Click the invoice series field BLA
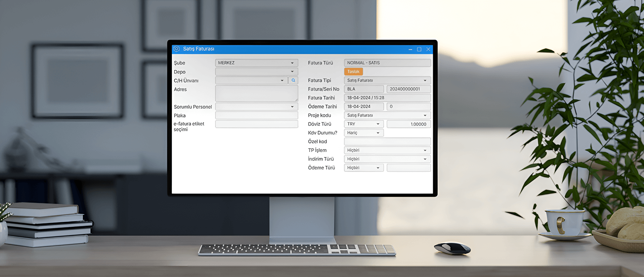The height and width of the screenshot is (277, 644). tap(364, 89)
